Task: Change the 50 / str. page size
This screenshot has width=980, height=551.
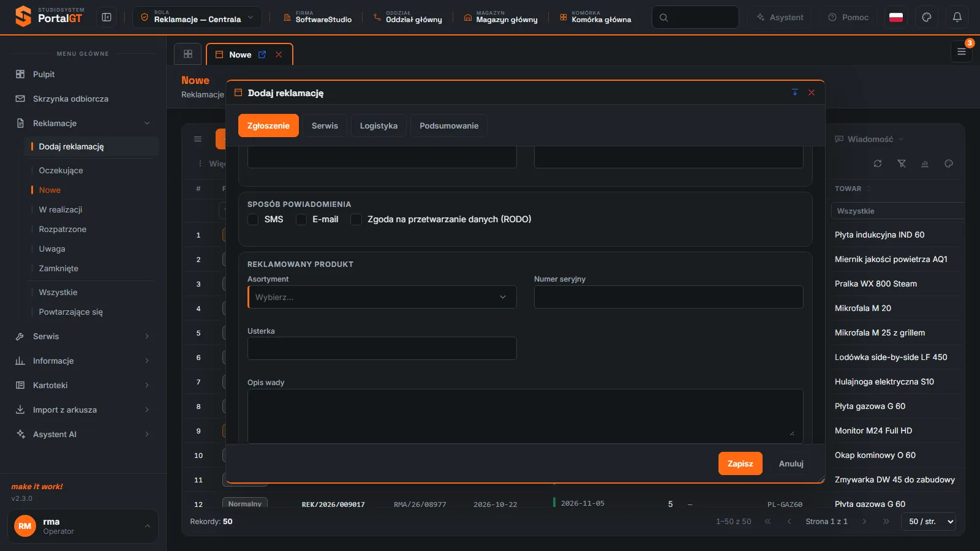Action: [929, 522]
